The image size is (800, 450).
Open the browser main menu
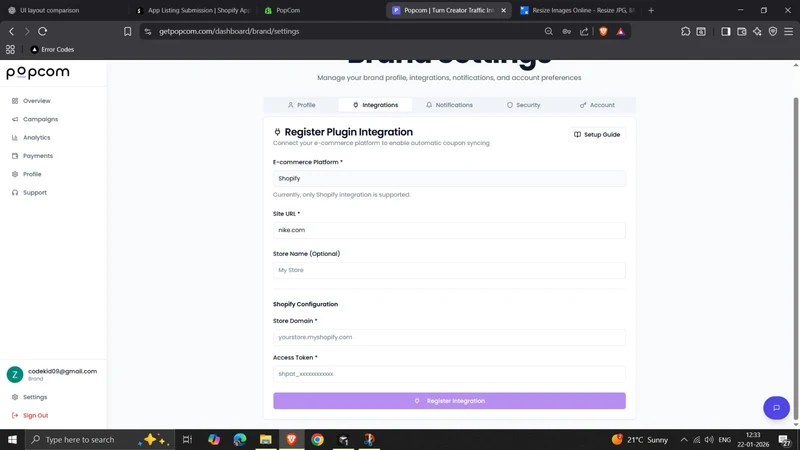coord(788,31)
